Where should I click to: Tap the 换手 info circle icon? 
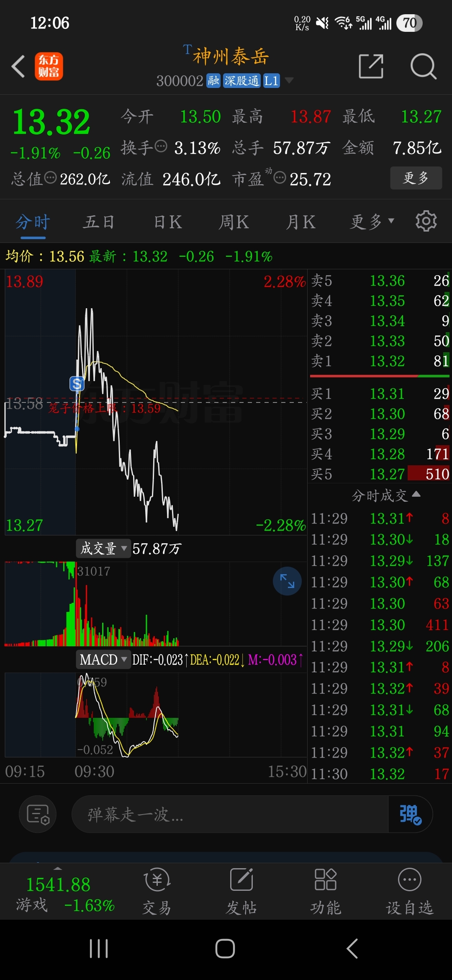click(161, 147)
